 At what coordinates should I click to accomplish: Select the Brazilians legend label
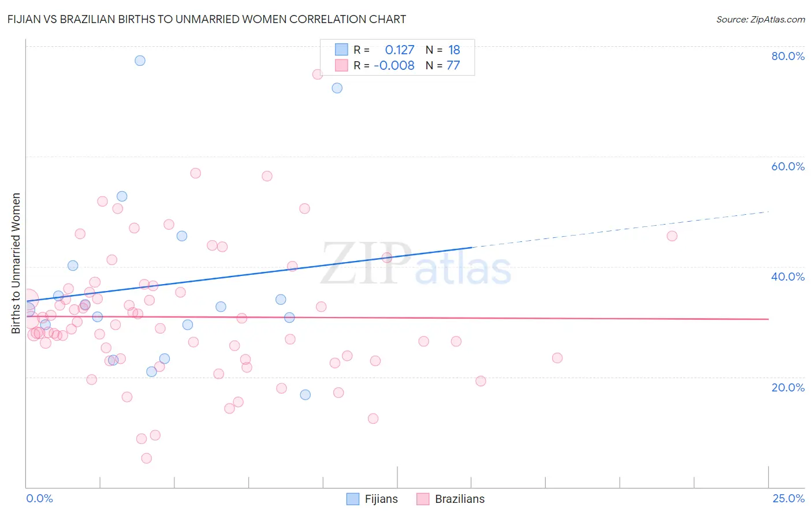pos(460,499)
